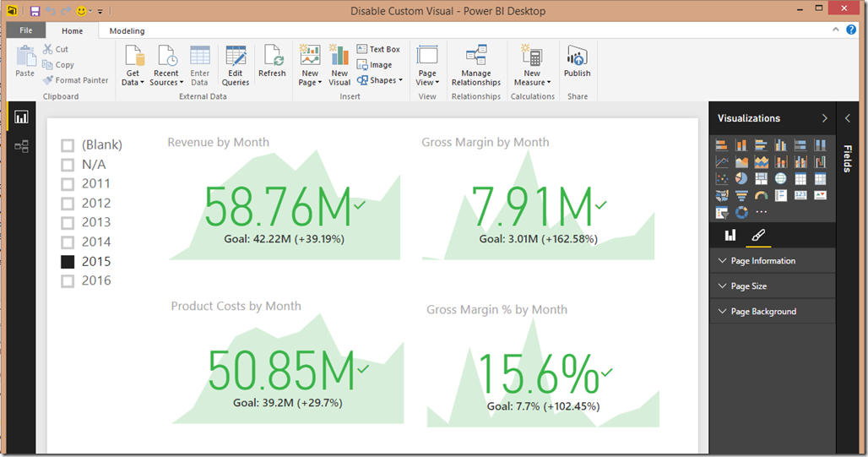Select the line and clustered column visual
This screenshot has width=868, height=457.
pyautogui.click(x=800, y=161)
